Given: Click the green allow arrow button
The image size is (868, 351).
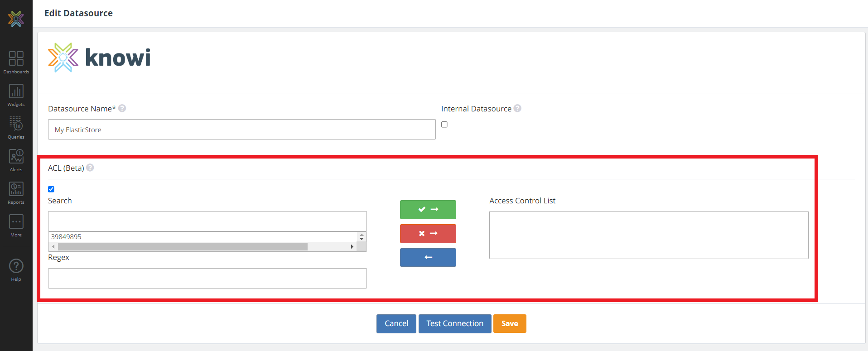Looking at the screenshot, I should (428, 209).
